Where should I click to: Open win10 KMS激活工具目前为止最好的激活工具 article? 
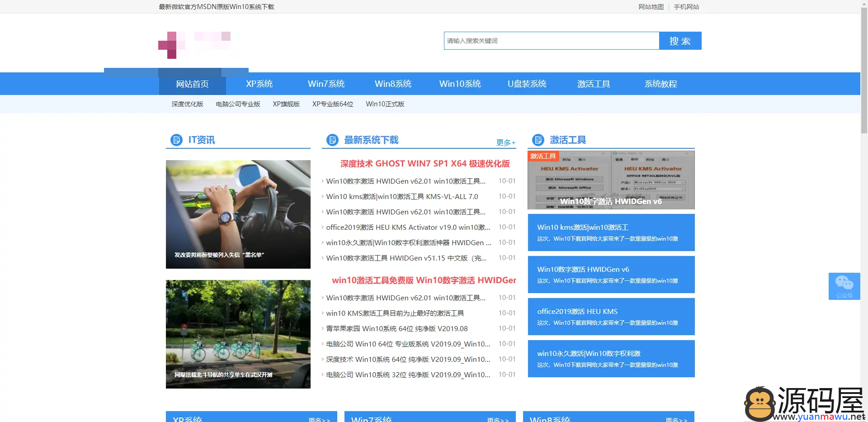point(395,313)
